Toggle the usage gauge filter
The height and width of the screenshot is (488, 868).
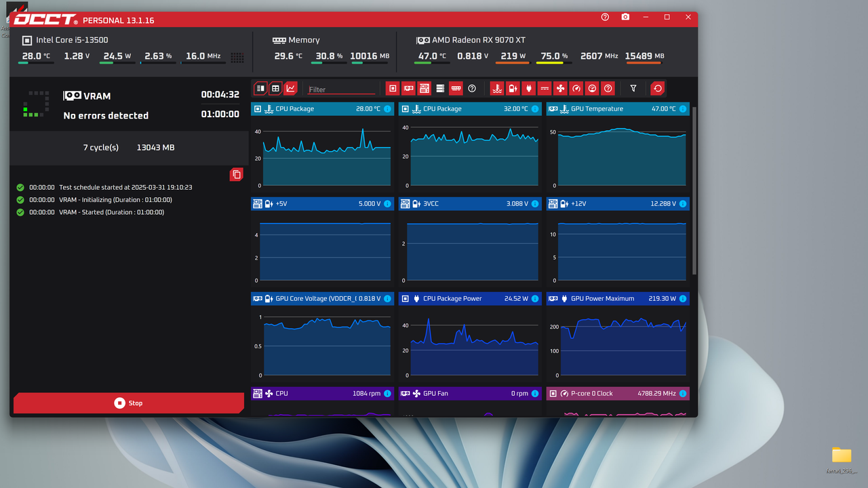point(592,88)
